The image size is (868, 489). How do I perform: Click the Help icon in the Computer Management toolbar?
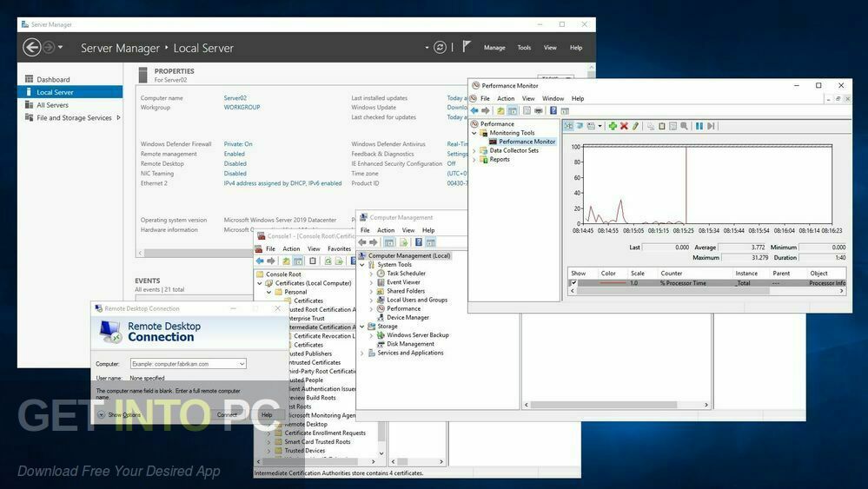pos(419,242)
